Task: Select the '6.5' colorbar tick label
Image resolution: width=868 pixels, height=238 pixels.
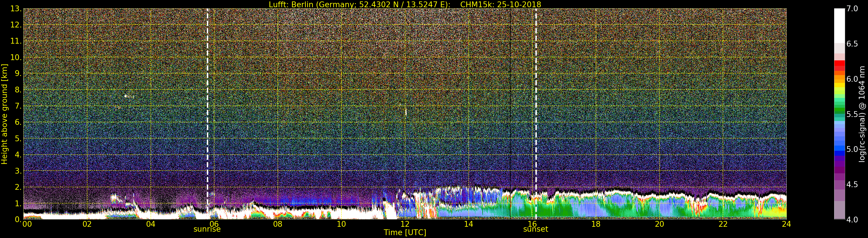Action: point(852,44)
